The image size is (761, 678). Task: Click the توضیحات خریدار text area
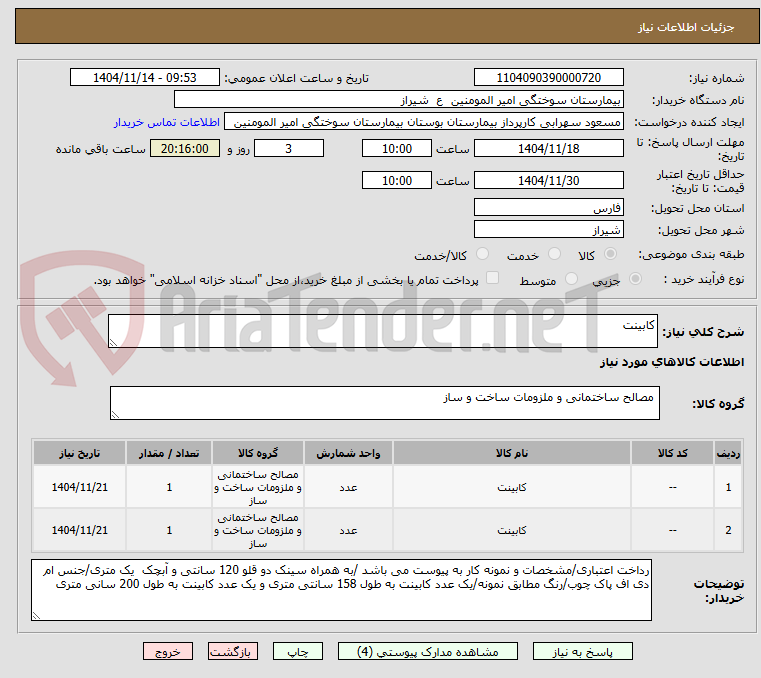point(341,590)
